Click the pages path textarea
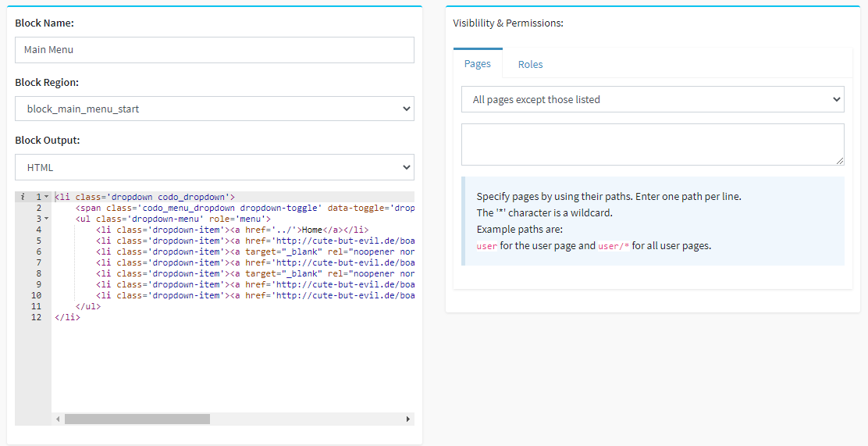This screenshot has height=446, width=868. click(x=653, y=144)
